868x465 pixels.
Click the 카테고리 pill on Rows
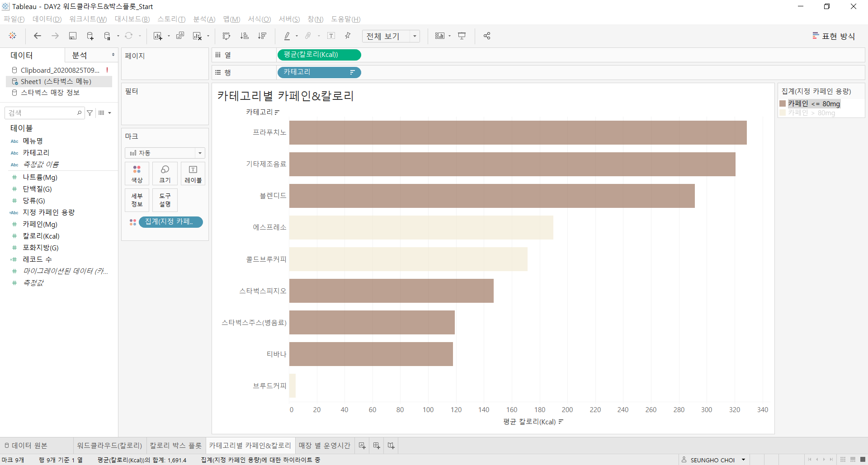pyautogui.click(x=319, y=72)
